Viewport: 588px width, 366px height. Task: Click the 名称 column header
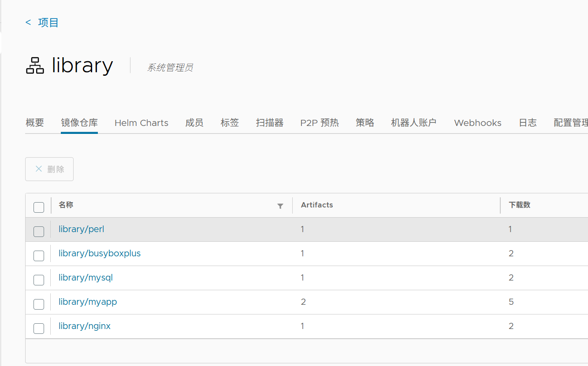(66, 205)
